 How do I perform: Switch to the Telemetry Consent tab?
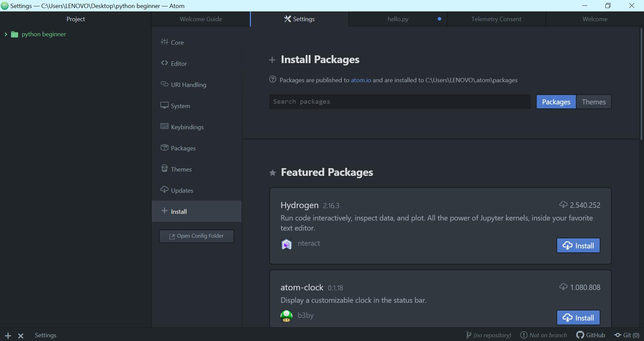[496, 19]
